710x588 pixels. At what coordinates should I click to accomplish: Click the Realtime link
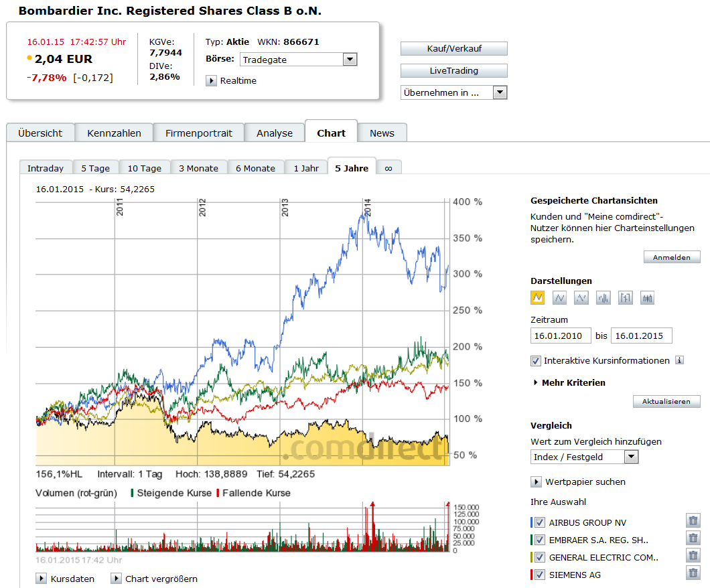(x=238, y=80)
